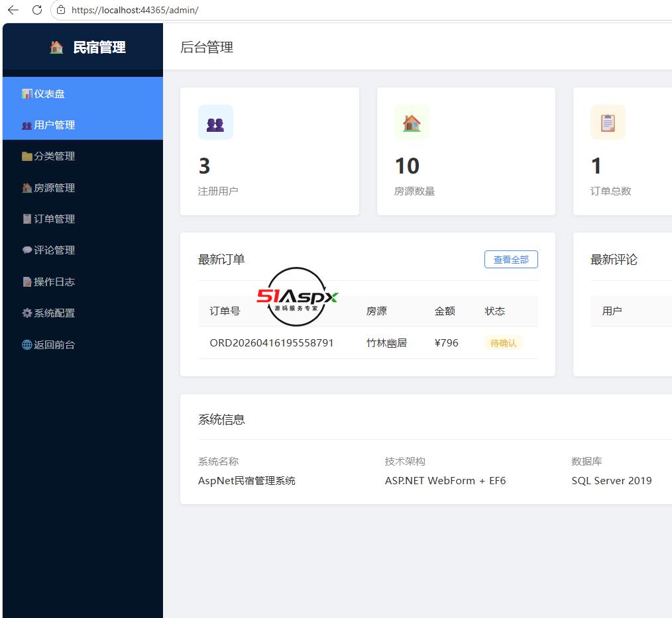
Task: Click the 查看全部 button in 最新订单
Action: tap(511, 260)
